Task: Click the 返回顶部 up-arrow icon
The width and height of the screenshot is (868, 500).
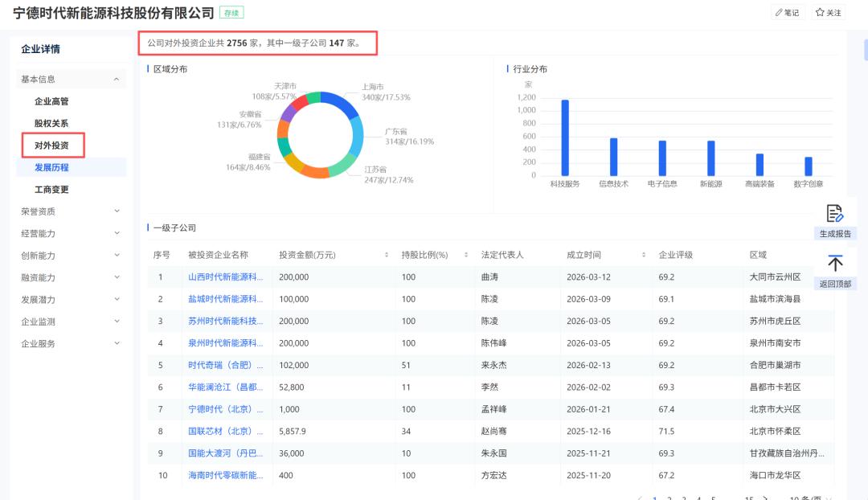Action: (835, 263)
